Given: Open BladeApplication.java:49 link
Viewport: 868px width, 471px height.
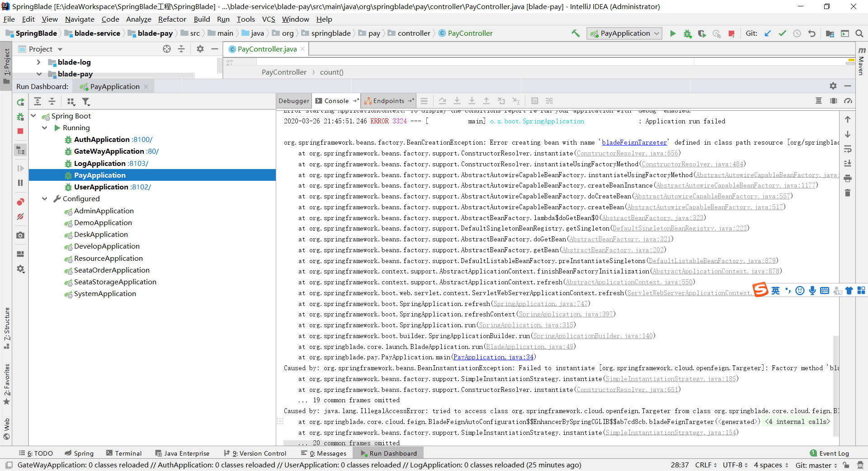Looking at the screenshot, I should 529,347.
